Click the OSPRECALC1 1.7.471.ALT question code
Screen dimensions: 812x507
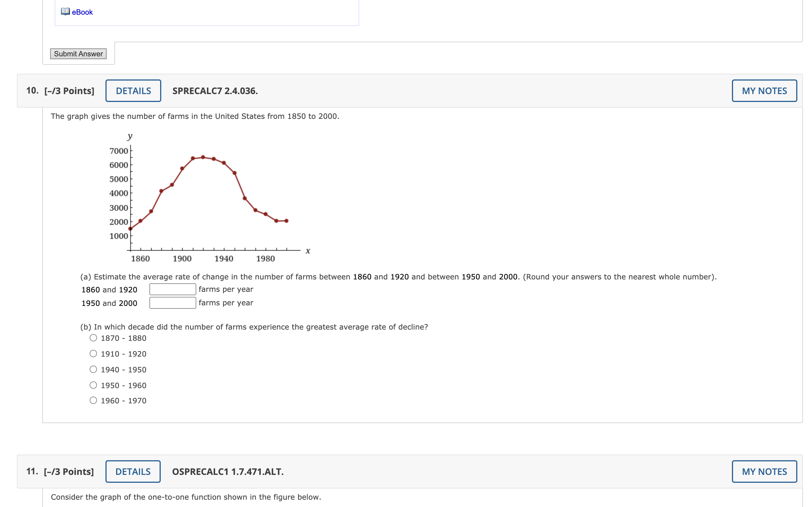pos(228,472)
